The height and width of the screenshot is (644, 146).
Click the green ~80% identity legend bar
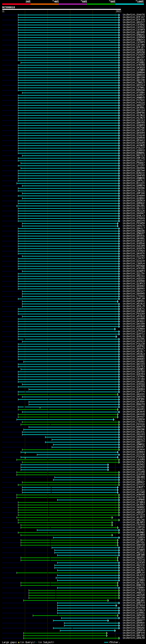tap(101, 4)
